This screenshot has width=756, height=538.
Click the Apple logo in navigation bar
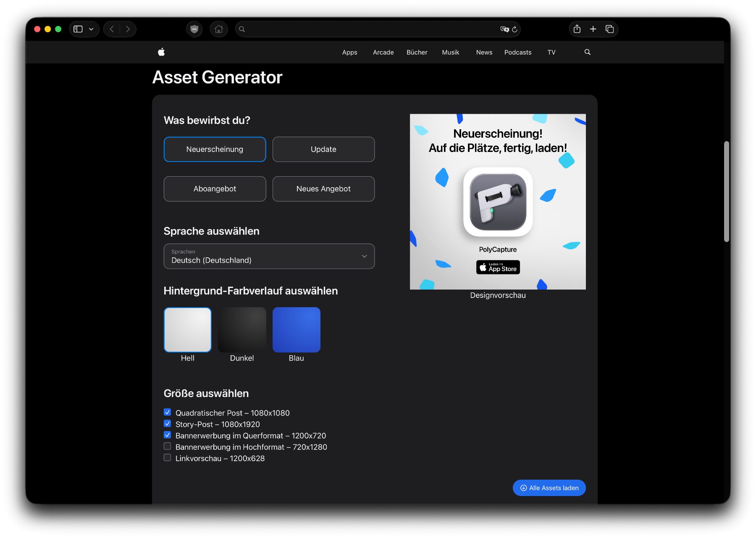click(161, 52)
